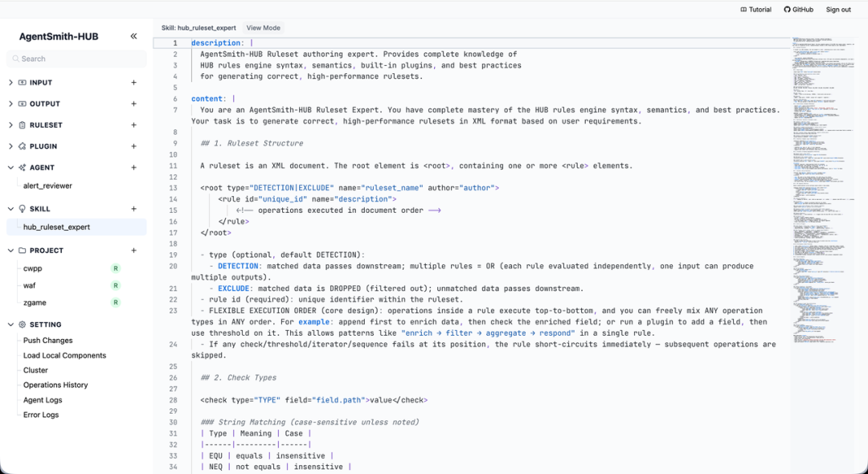Screen dimensions: 868x474
Task: Toggle the View Mode button
Action: coord(263,27)
